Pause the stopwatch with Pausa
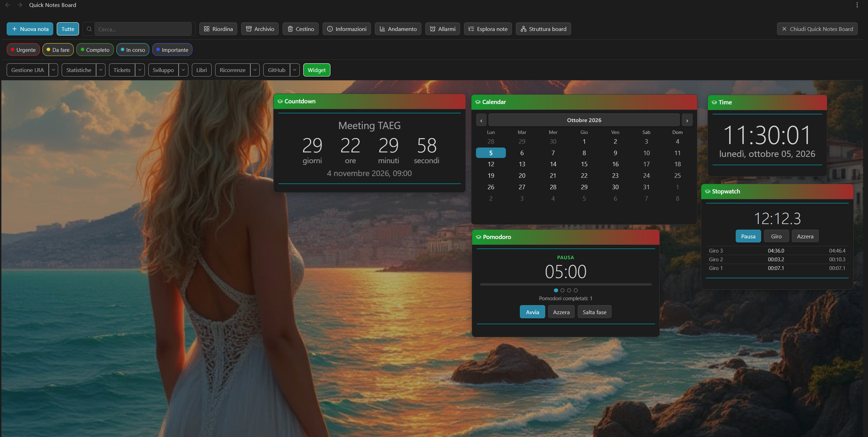This screenshot has width=868, height=437. click(748, 236)
